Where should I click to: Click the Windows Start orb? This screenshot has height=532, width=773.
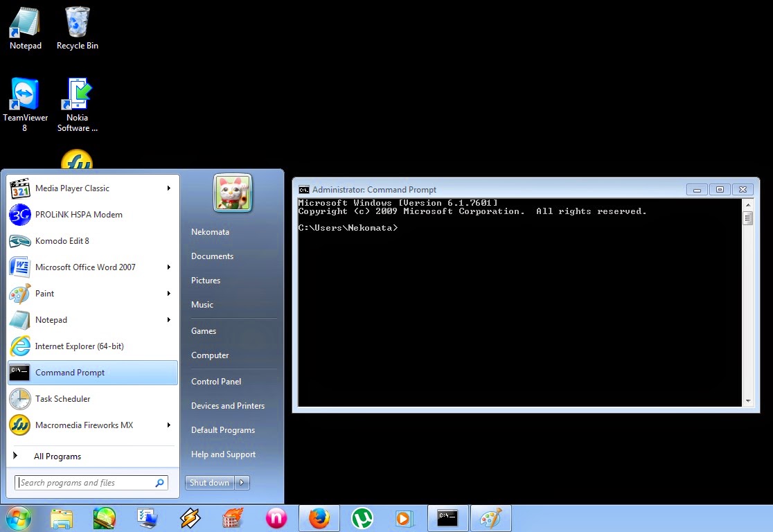coord(18,518)
